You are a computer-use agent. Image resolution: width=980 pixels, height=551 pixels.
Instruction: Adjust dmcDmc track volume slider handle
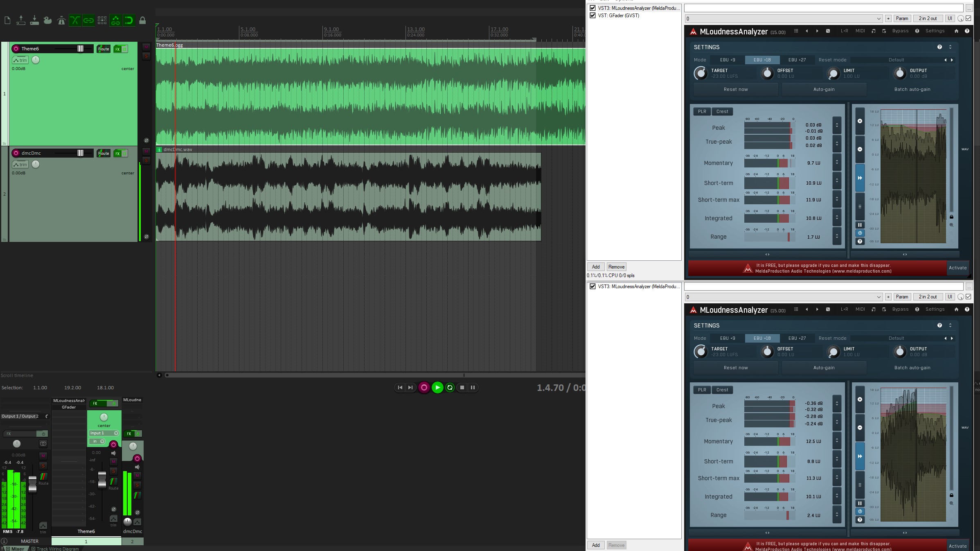pyautogui.click(x=80, y=153)
